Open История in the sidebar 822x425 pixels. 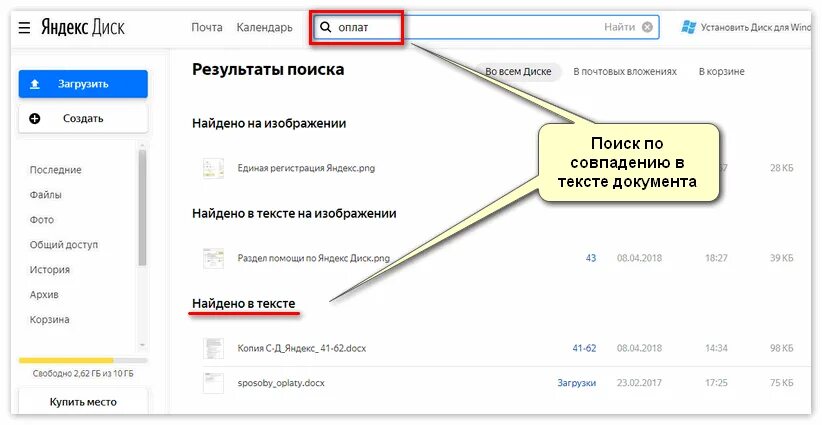click(x=50, y=270)
